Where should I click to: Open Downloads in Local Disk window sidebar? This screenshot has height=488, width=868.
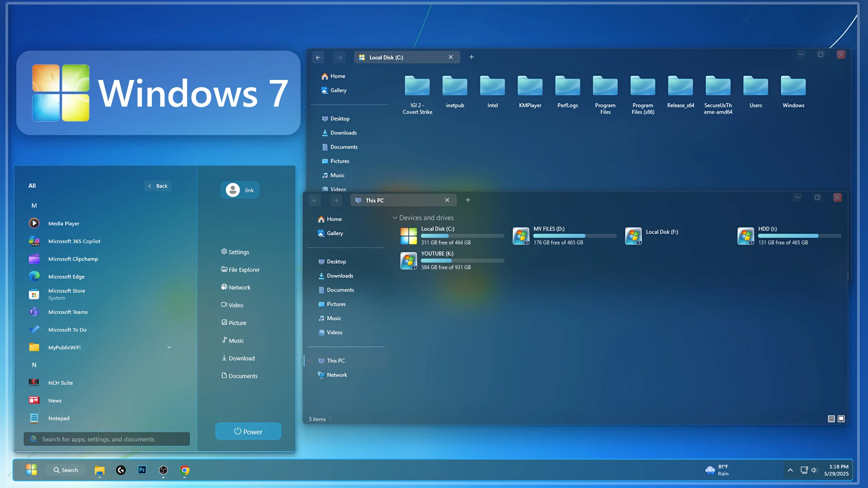click(339, 133)
